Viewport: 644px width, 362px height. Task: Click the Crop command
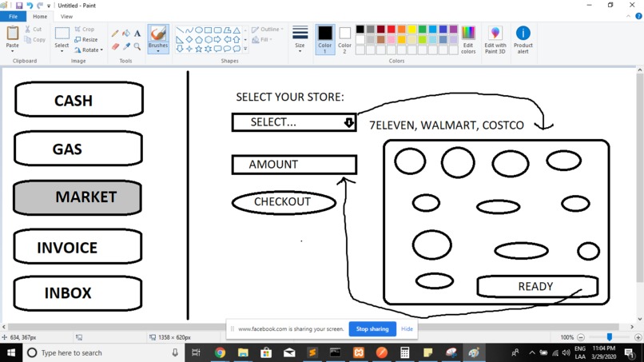85,30
